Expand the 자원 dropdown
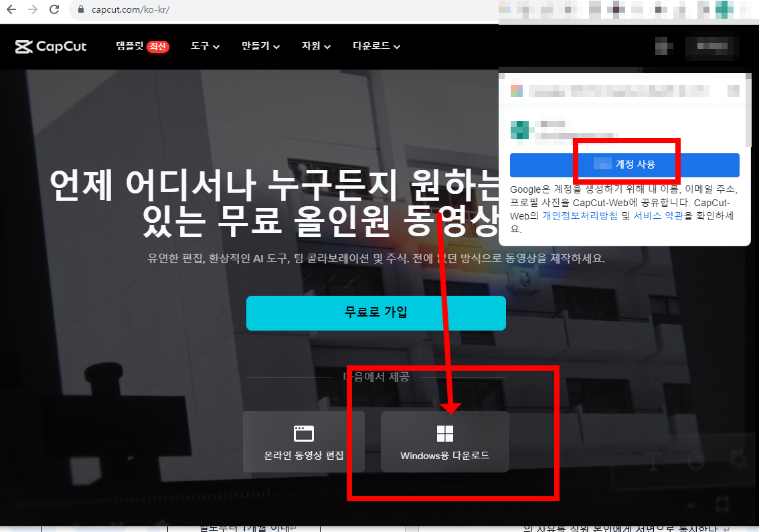This screenshot has height=532, width=759. click(x=315, y=46)
